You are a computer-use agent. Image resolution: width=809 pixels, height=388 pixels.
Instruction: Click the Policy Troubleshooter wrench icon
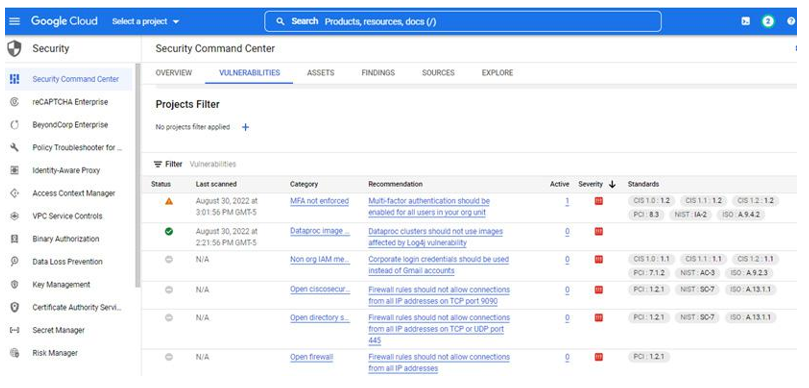click(x=14, y=148)
